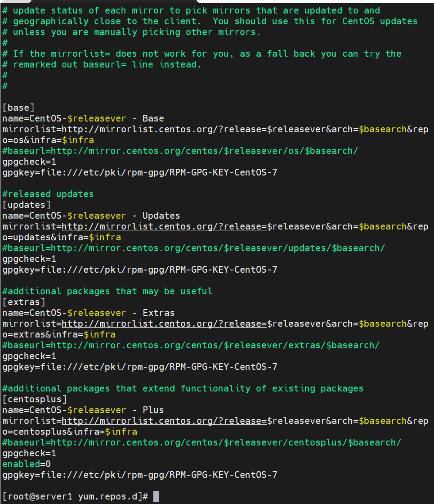Click the [extras] section header
Viewport: 434px width, 504px height.
(24, 302)
